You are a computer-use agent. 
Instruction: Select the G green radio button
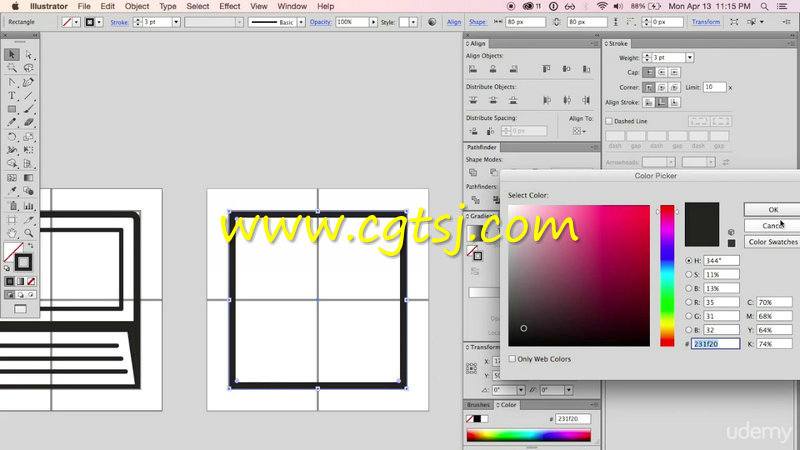[x=689, y=316]
